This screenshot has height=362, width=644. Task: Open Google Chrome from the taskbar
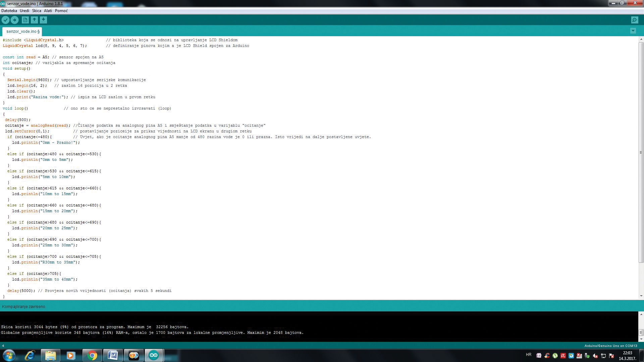[92, 355]
